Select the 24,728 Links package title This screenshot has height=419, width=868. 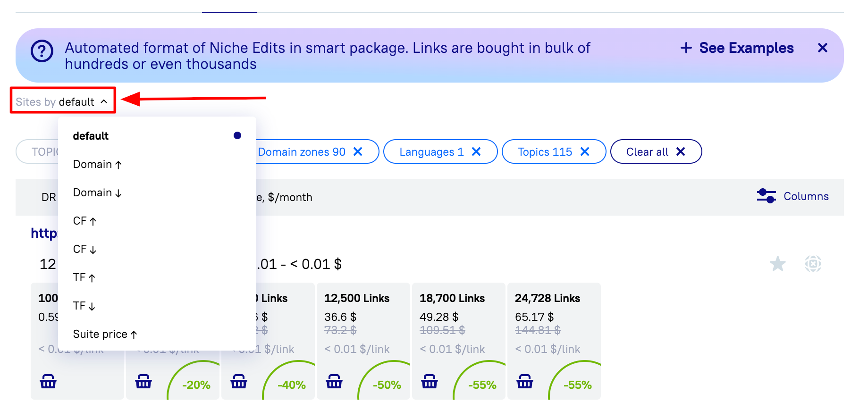[548, 298]
